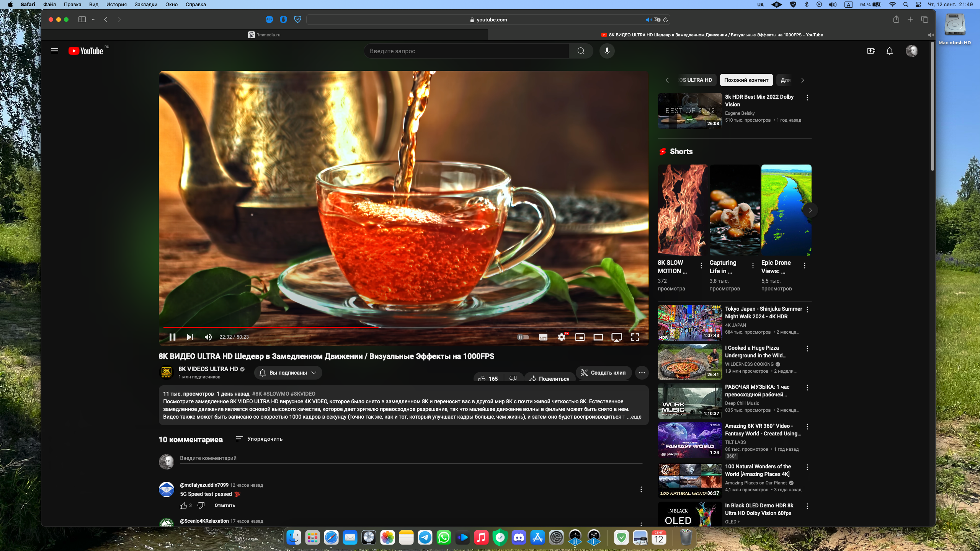Open the 8K VIDEOS ULTRA HD channel
The image size is (980, 551).
[x=208, y=369]
